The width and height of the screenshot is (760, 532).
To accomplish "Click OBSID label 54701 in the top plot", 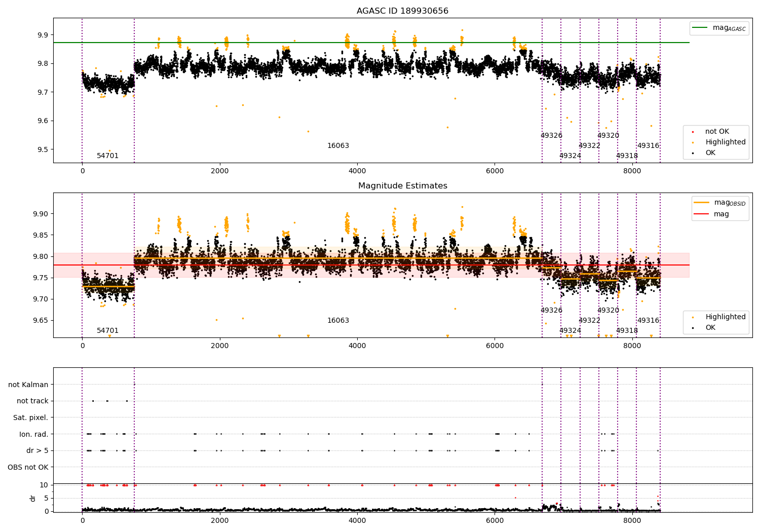I will [107, 156].
